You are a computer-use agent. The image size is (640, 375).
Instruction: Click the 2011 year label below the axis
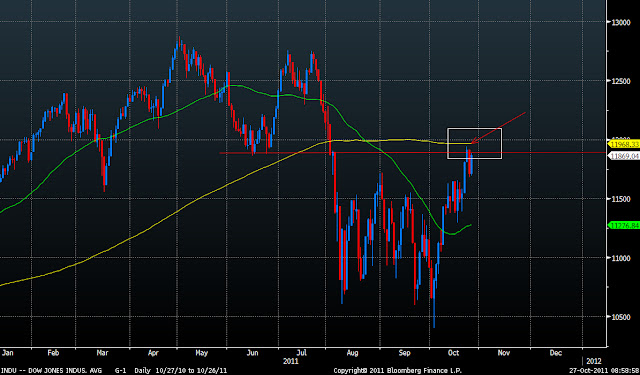tap(291, 361)
